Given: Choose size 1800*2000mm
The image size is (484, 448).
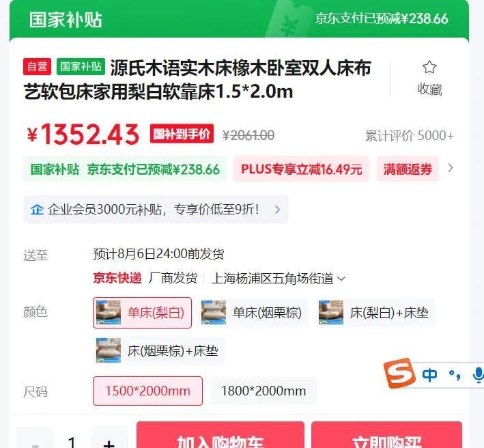Looking at the screenshot, I should [x=264, y=391].
